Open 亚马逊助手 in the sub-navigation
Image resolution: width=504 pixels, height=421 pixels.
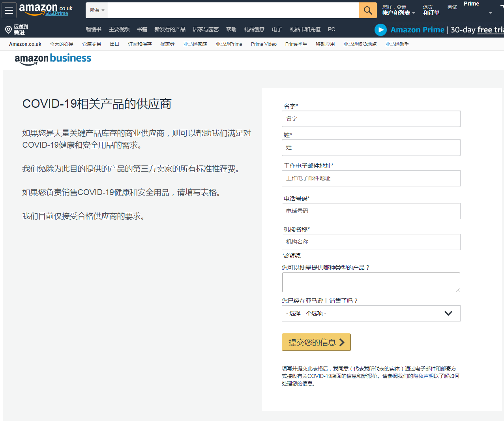click(397, 44)
